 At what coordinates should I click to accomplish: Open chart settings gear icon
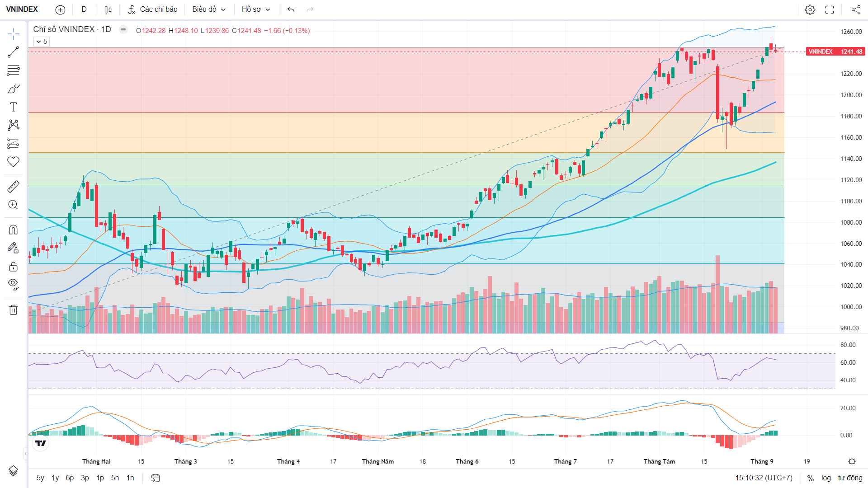pos(810,9)
